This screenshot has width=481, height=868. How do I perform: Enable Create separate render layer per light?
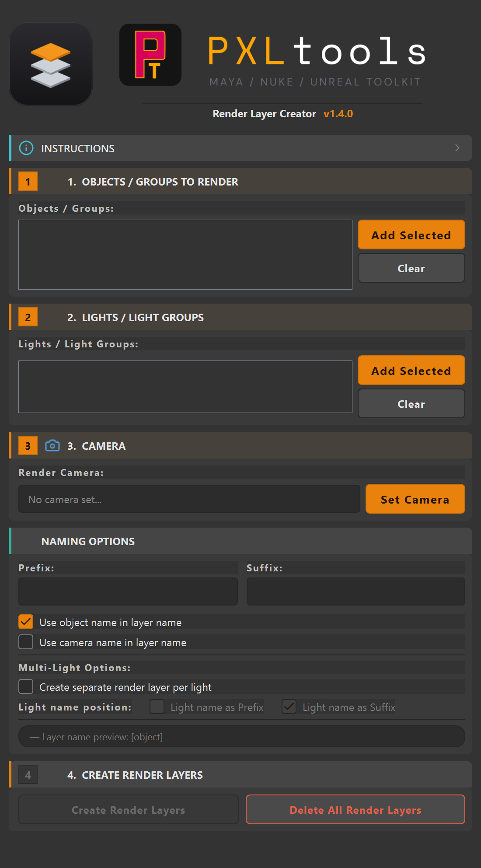pyautogui.click(x=26, y=686)
